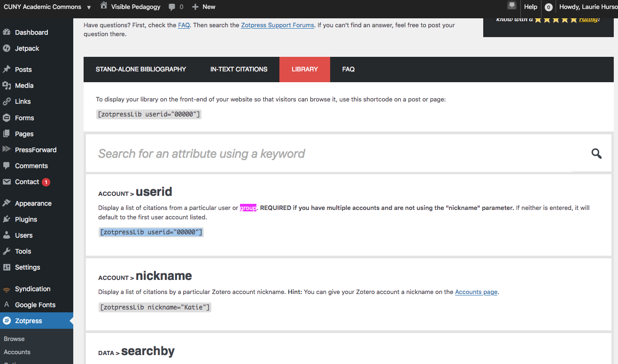Expand the CUNY Academic Commons dropdown arrow
Screen dimensions: 618x364
click(89, 7)
